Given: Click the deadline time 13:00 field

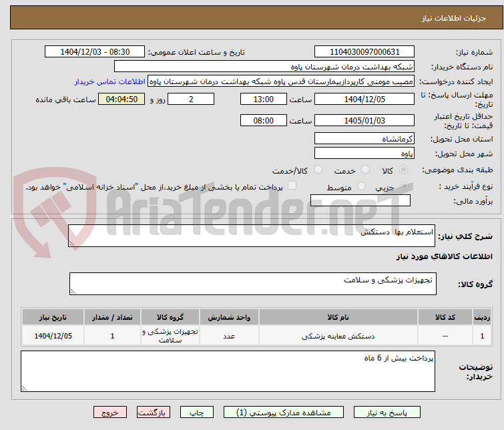Looking at the screenshot, I should click(264, 99).
